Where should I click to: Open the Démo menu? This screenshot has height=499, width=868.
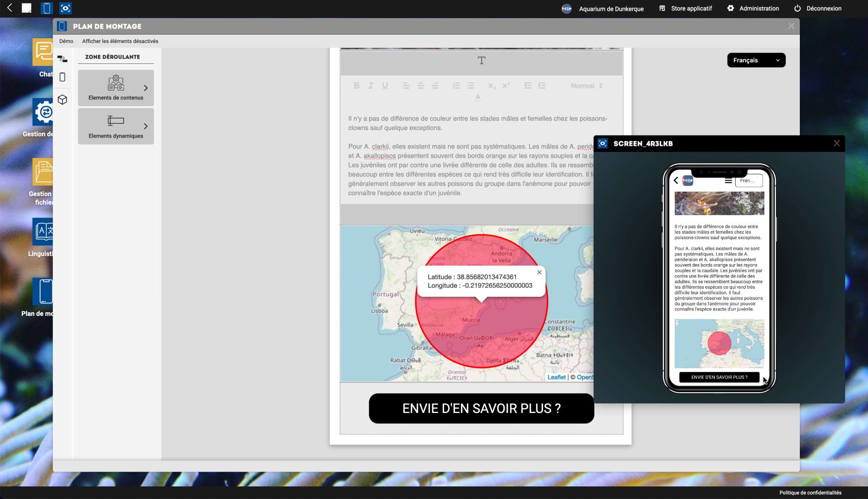[x=66, y=41]
